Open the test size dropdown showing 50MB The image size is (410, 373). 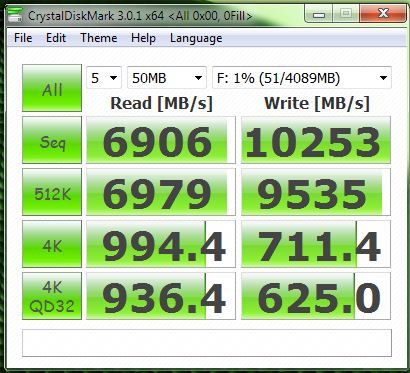click(167, 78)
